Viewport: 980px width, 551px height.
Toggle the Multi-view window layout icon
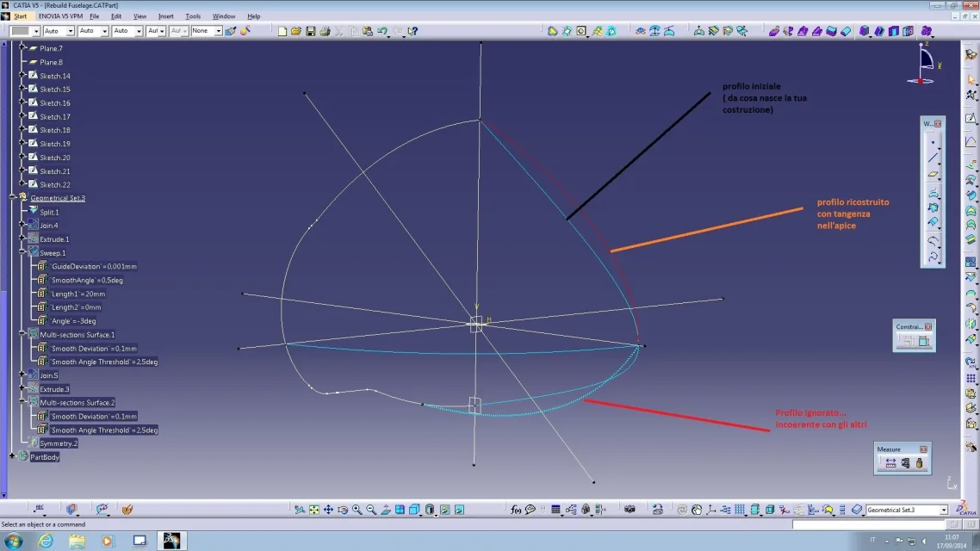coord(400,510)
